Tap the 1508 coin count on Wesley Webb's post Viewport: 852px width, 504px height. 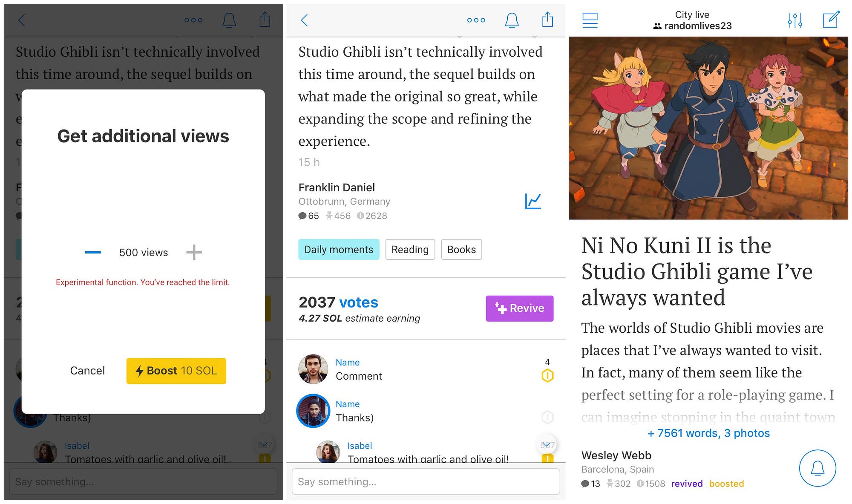651,484
